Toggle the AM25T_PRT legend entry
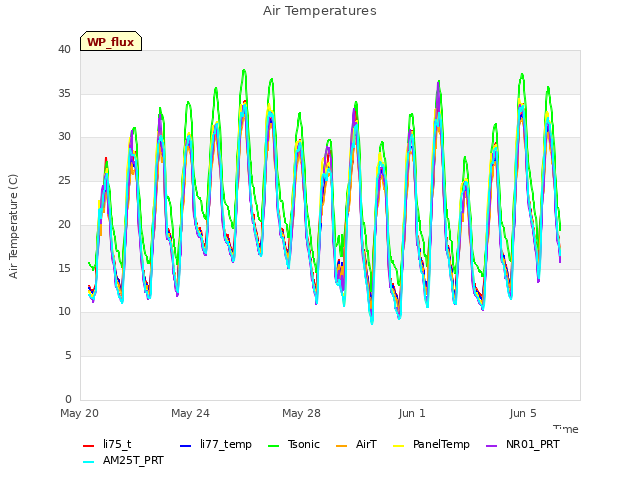Image resolution: width=640 pixels, height=480 pixels. [x=123, y=461]
